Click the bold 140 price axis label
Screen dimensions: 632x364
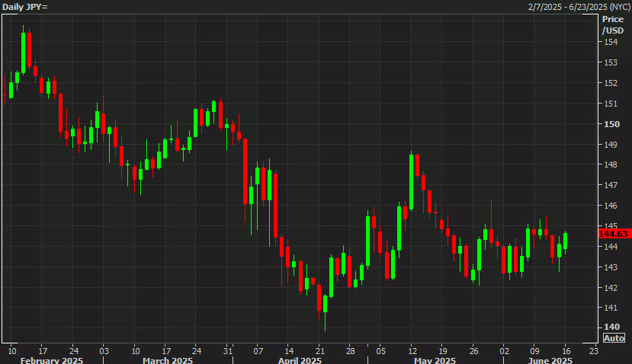[611, 327]
